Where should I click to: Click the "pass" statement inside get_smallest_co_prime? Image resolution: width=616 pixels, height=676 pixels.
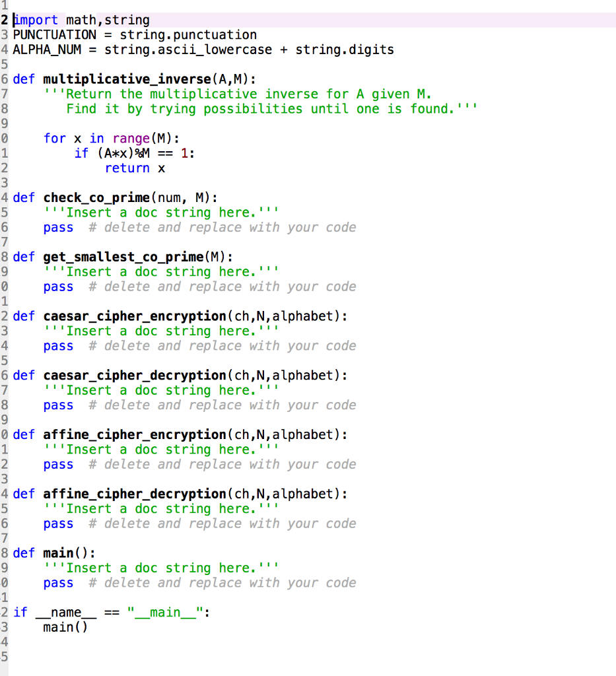(58, 287)
